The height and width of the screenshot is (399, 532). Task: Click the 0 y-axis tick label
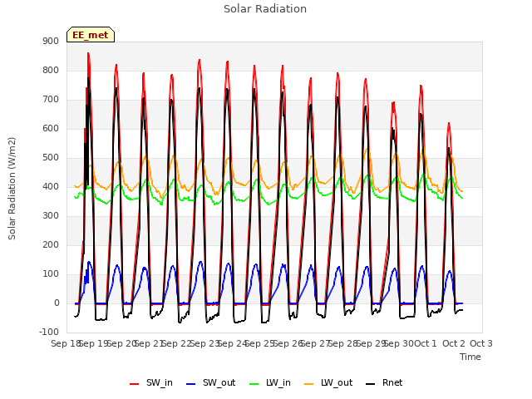pyautogui.click(x=57, y=303)
